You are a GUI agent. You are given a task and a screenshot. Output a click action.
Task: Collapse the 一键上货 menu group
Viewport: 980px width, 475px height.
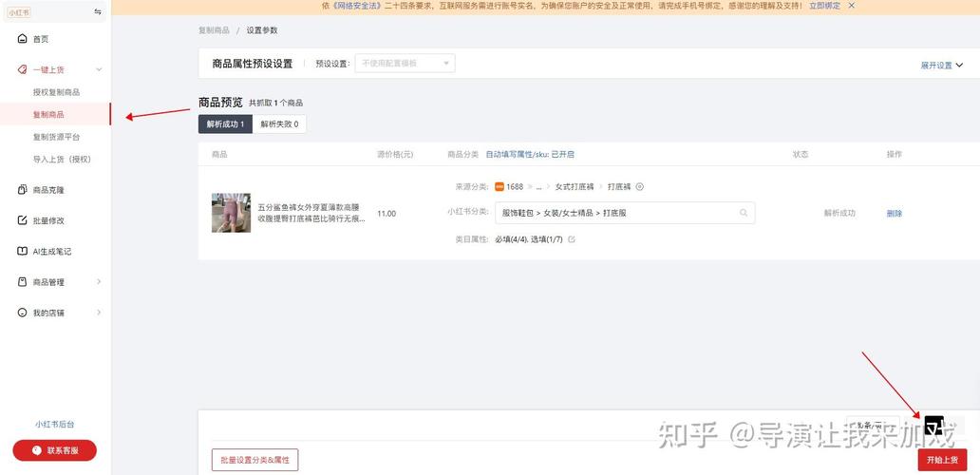[99, 69]
